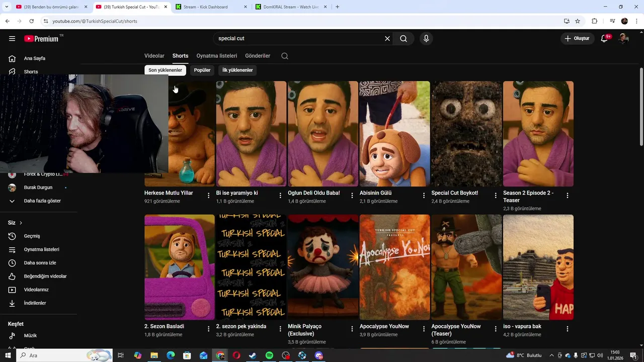Open Windows Start menu
This screenshot has height=362, width=644.
(x=8, y=355)
